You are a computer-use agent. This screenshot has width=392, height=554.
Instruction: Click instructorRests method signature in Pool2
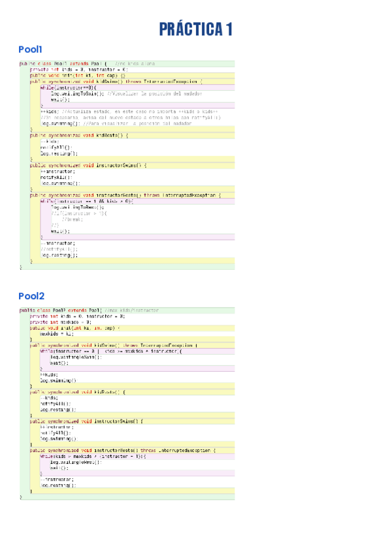[x=123, y=451]
